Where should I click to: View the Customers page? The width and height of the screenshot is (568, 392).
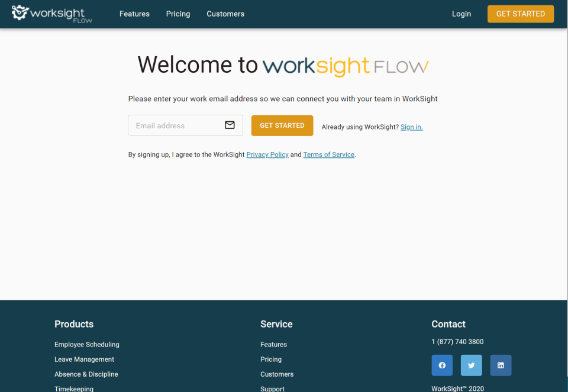tap(225, 14)
